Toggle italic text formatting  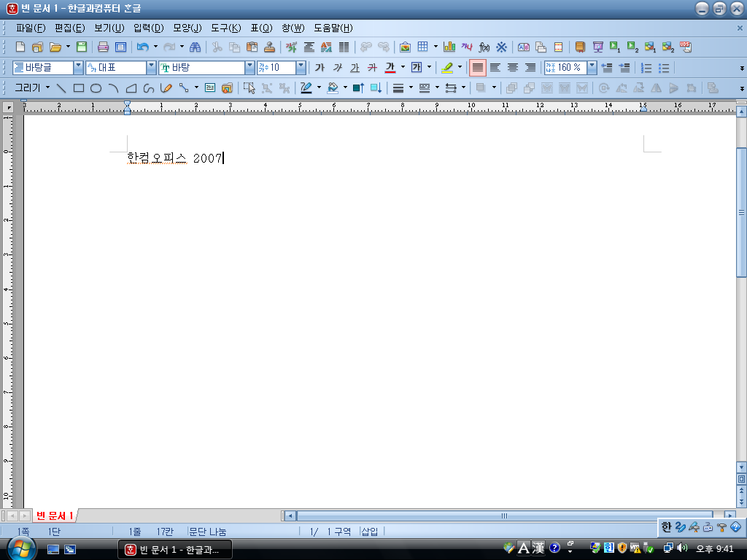[337, 68]
